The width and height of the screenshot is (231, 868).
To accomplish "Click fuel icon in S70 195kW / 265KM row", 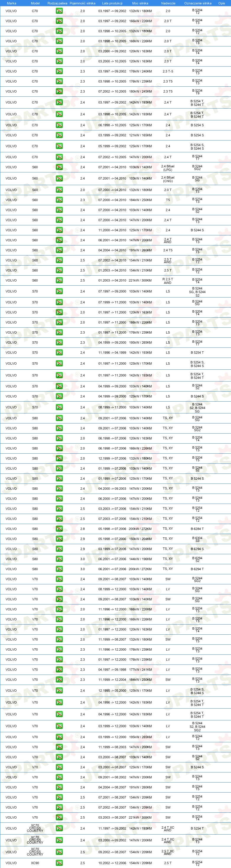I will [59, 342].
